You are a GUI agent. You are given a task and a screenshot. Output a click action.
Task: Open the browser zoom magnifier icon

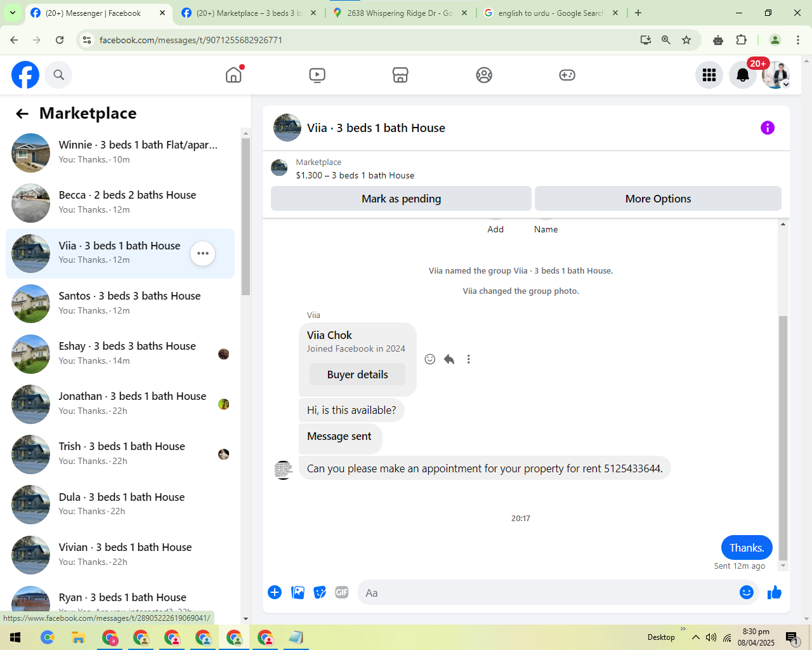(666, 40)
